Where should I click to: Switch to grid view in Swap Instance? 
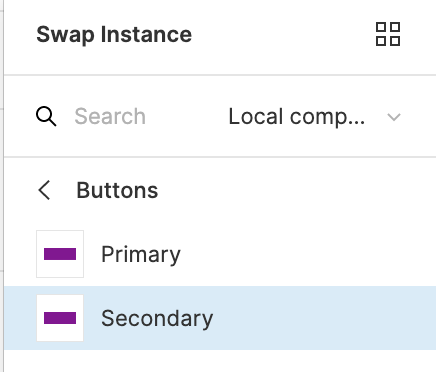(x=388, y=34)
